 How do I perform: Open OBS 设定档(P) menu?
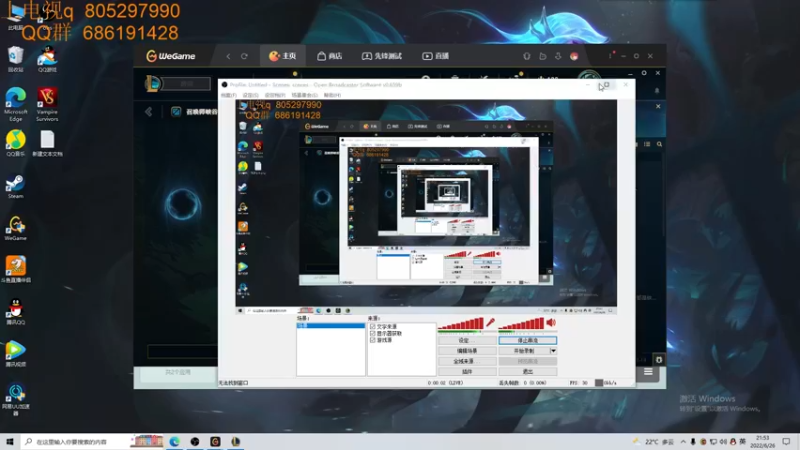tap(274, 95)
